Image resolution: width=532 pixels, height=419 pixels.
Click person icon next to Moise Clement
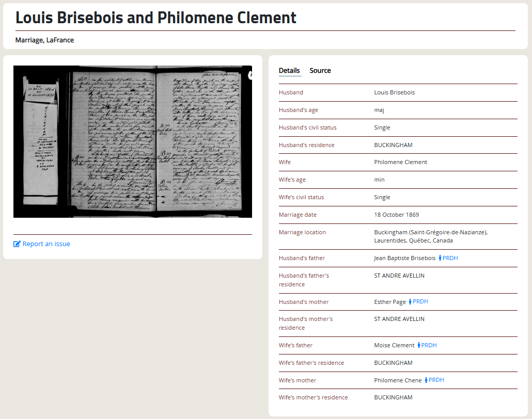(419, 345)
